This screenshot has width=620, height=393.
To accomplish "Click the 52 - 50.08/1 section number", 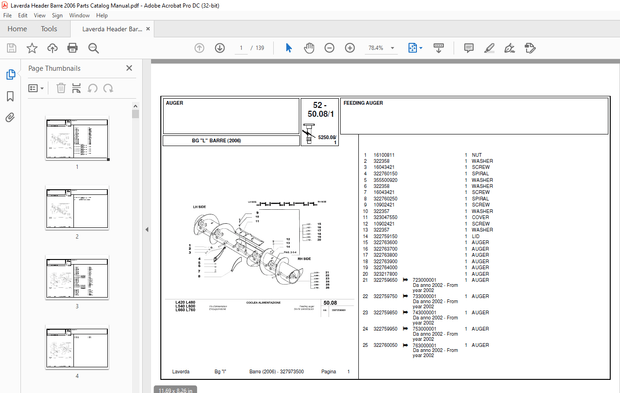I will pos(320,110).
